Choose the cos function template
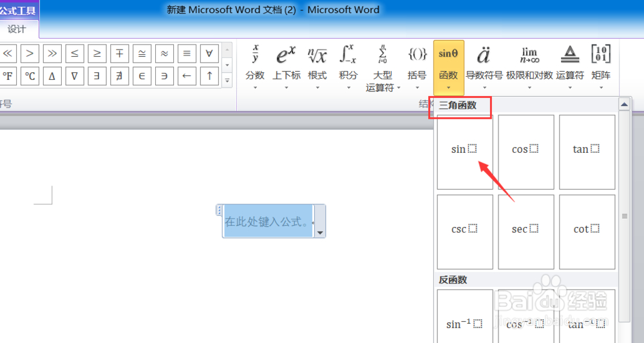Screen dimensions: 644x343 coord(526,152)
